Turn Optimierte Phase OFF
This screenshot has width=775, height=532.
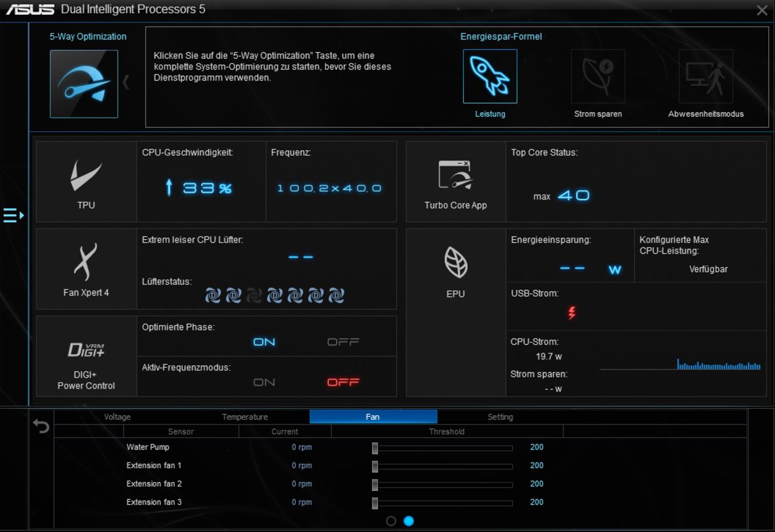(343, 342)
